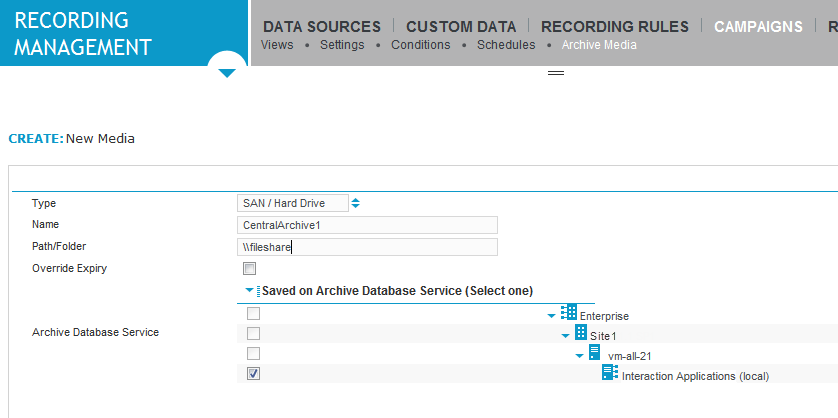Click the Enterprise building icon
838x418 pixels.
[x=569, y=313]
